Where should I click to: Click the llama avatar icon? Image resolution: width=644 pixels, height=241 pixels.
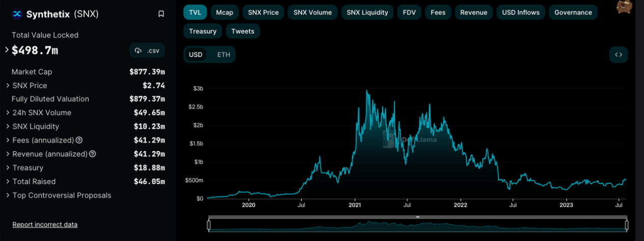[x=624, y=7]
